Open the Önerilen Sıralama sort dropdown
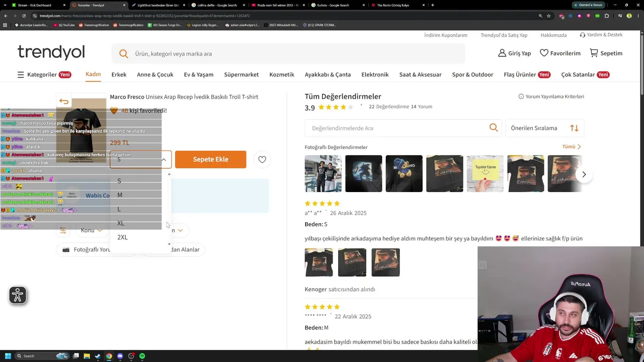This screenshot has height=362, width=644. click(545, 128)
